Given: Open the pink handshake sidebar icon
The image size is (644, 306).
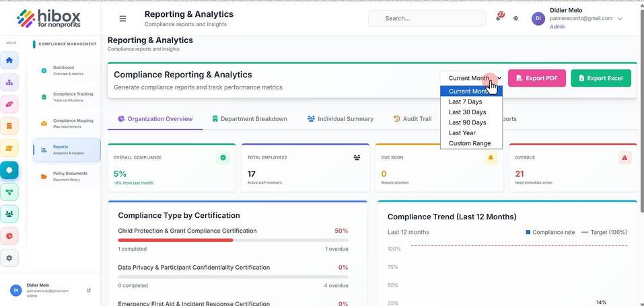Looking at the screenshot, I should coord(9,104).
